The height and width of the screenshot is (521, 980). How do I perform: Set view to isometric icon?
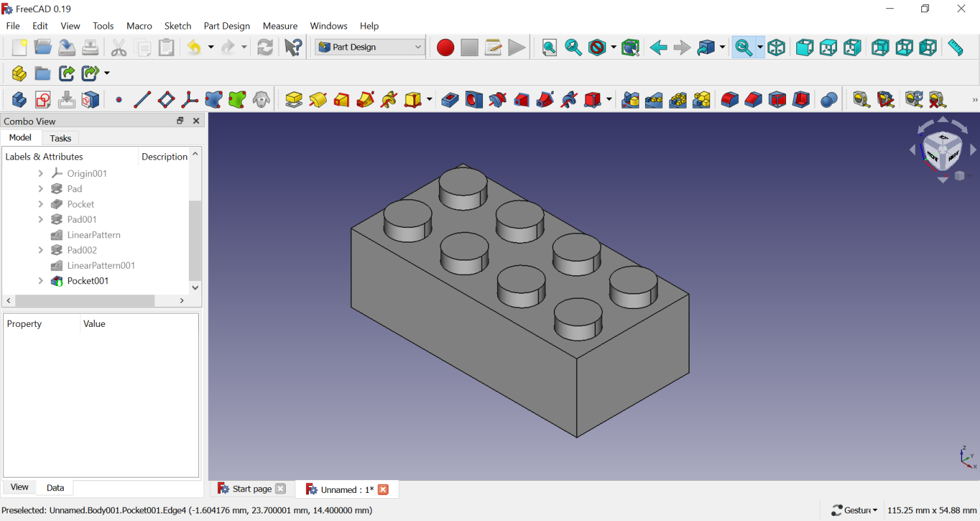pyautogui.click(x=776, y=48)
